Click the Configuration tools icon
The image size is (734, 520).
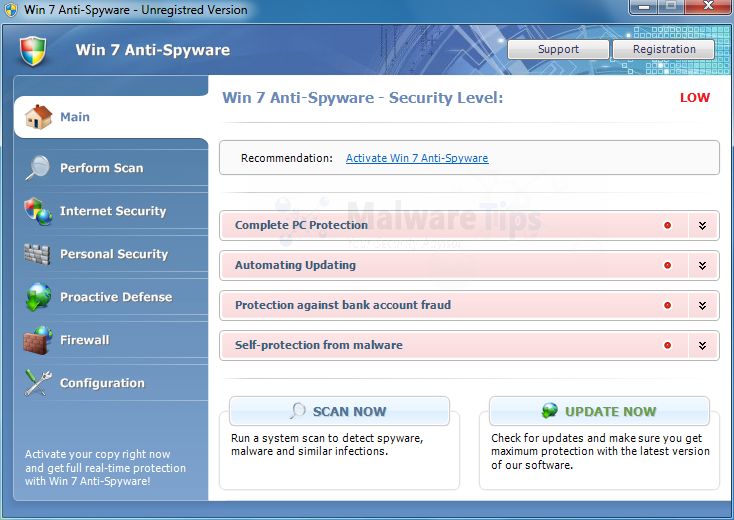pos(38,383)
